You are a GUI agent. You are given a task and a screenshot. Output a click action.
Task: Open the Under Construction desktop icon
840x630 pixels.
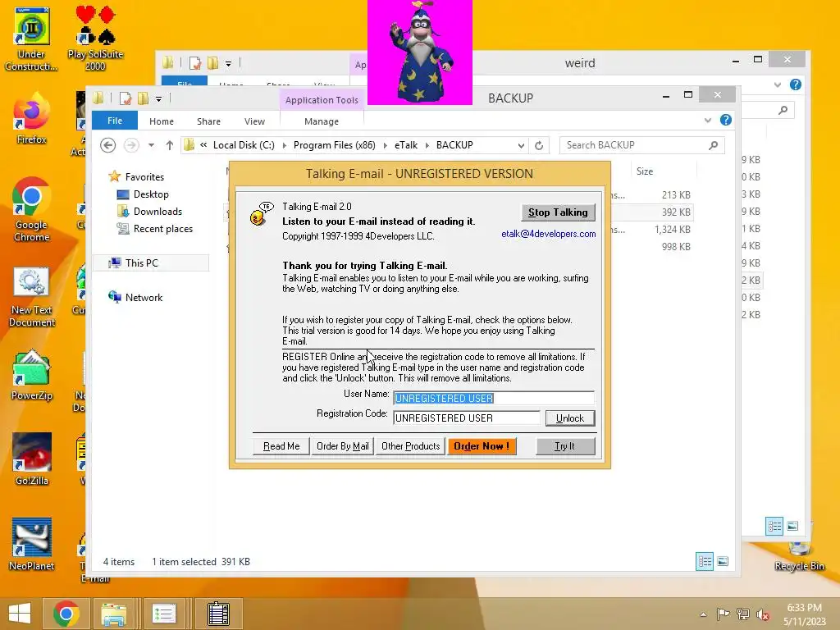[x=31, y=39]
